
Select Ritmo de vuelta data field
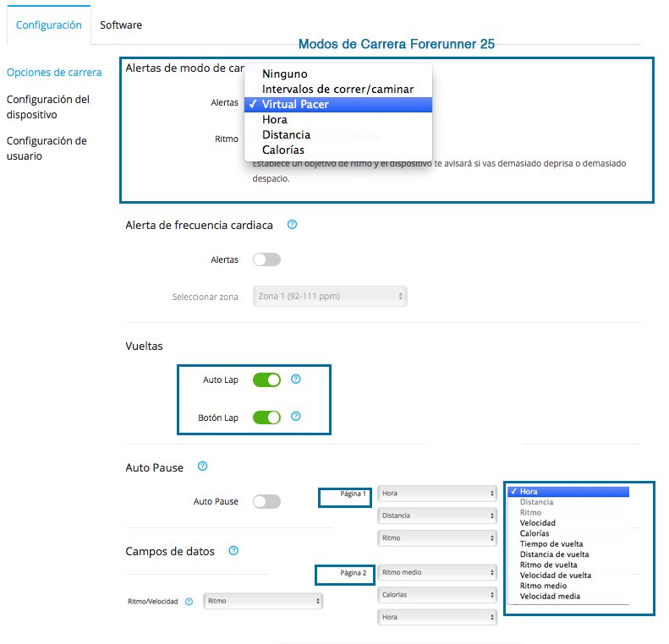tap(568, 565)
